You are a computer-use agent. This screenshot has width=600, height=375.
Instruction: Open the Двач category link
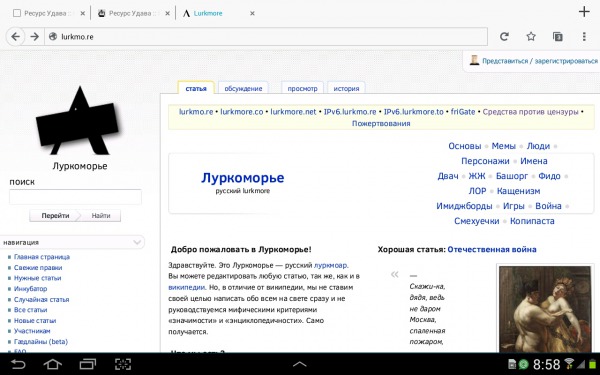(448, 176)
